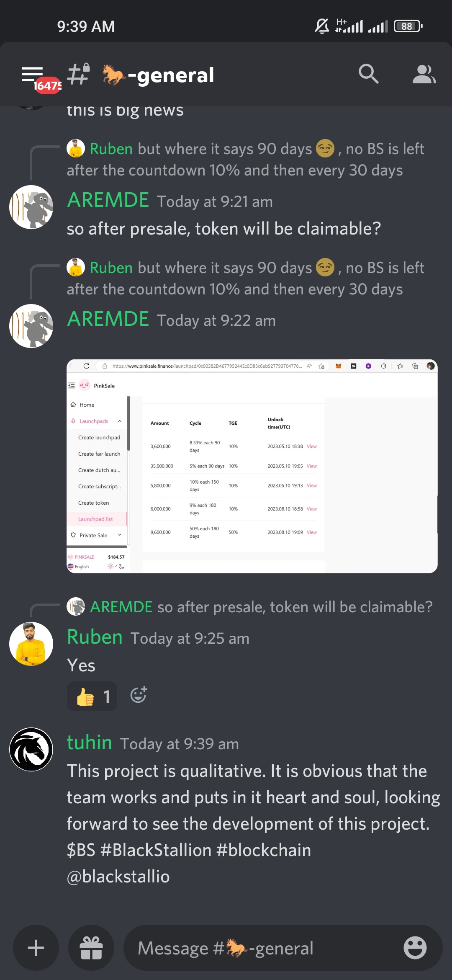Screen dimensions: 452x980
Task: Tap the locked channel hash icon
Action: click(x=79, y=74)
